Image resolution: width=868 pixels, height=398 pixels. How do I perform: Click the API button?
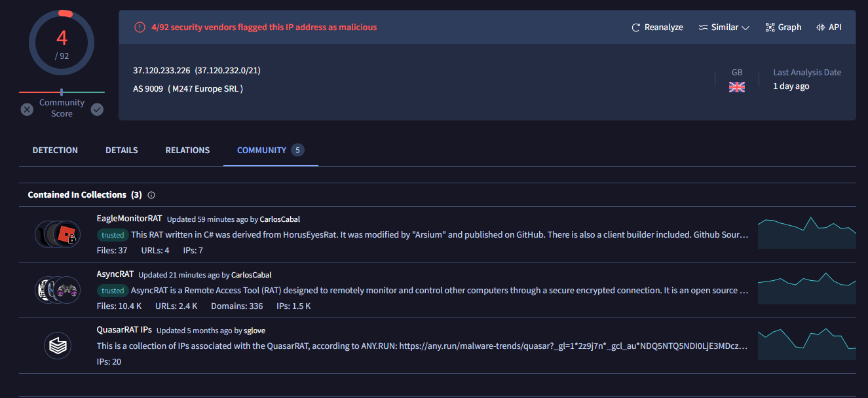[829, 27]
